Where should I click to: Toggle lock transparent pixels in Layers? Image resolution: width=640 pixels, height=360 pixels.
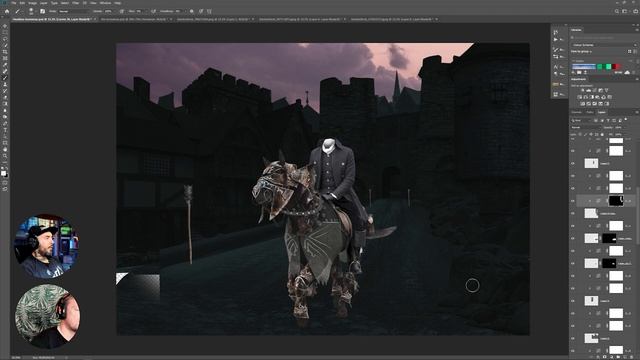click(580, 134)
